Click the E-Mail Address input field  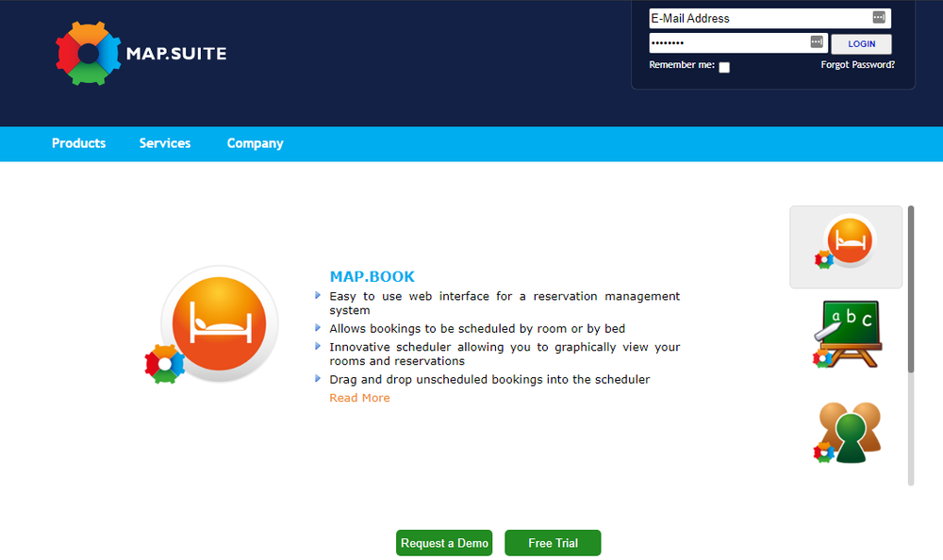(x=754, y=17)
